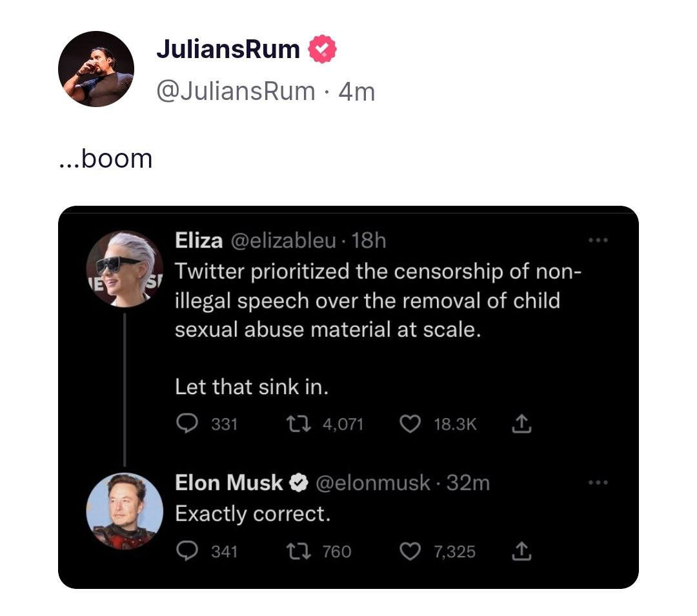Image resolution: width=697 pixels, height=616 pixels.
Task: Open the @JuliansRum handle link
Action: click(x=236, y=92)
